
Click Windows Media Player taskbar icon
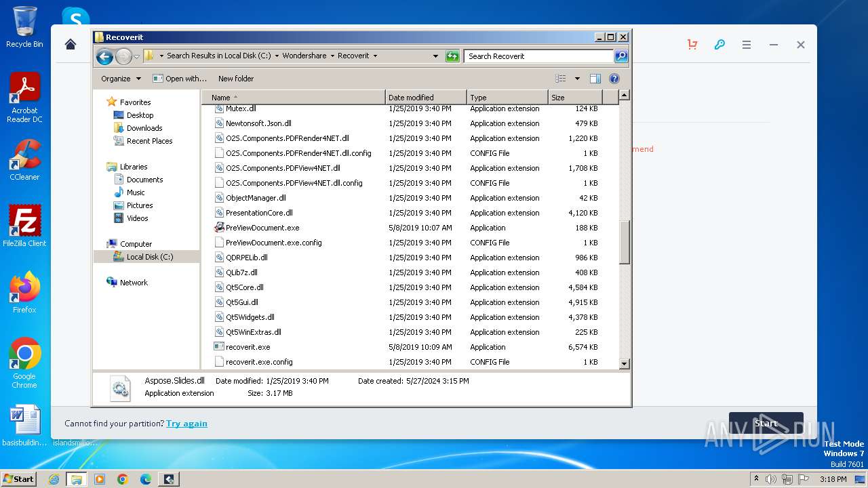100,479
